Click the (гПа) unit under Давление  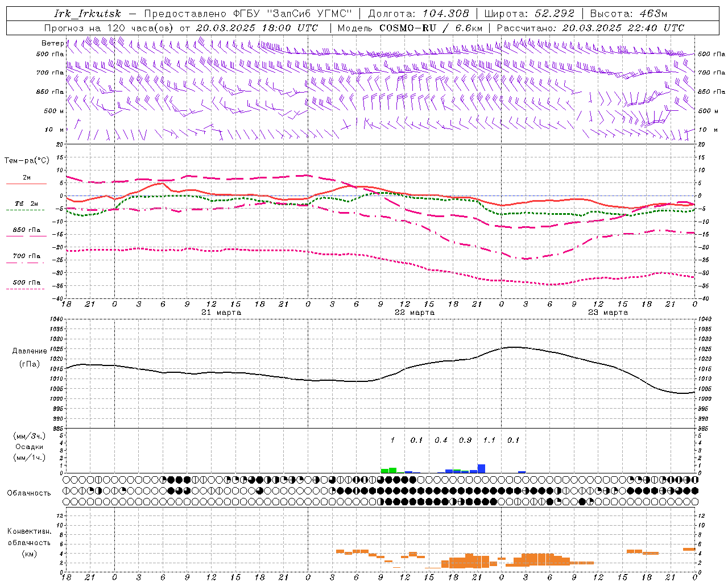pos(30,364)
